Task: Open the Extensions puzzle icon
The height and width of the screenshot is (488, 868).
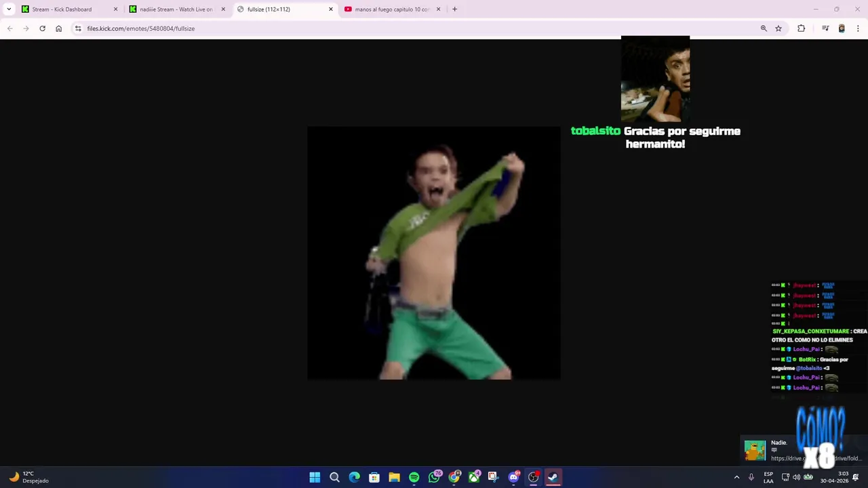Action: (x=802, y=28)
